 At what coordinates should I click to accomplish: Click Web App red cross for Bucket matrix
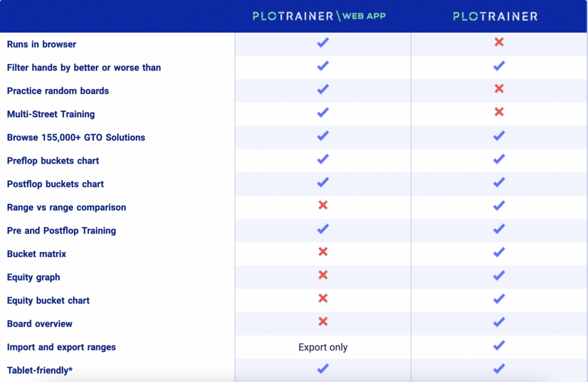(323, 252)
